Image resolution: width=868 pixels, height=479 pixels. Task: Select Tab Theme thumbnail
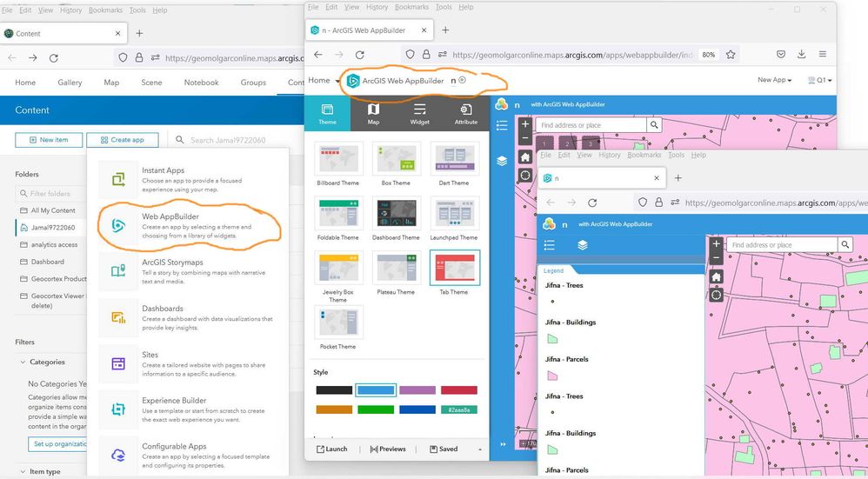(454, 268)
